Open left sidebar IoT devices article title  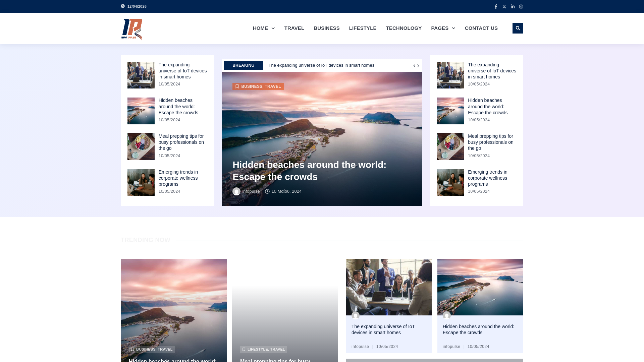tap(183, 71)
